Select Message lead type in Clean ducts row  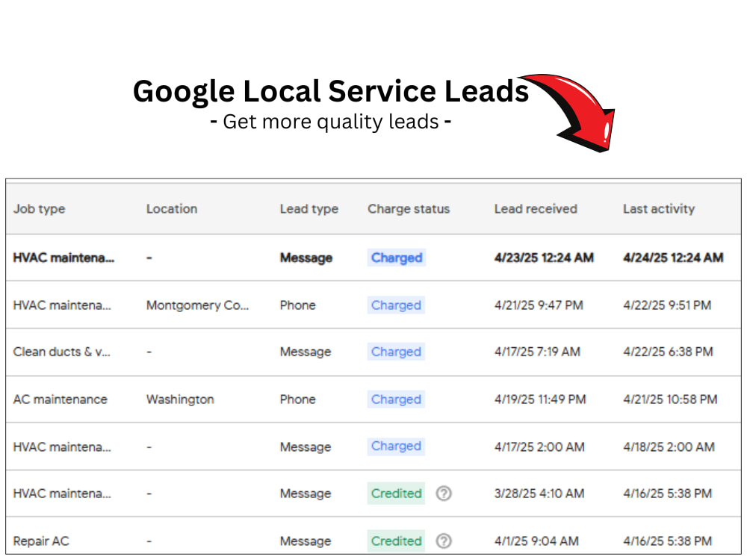[306, 352]
